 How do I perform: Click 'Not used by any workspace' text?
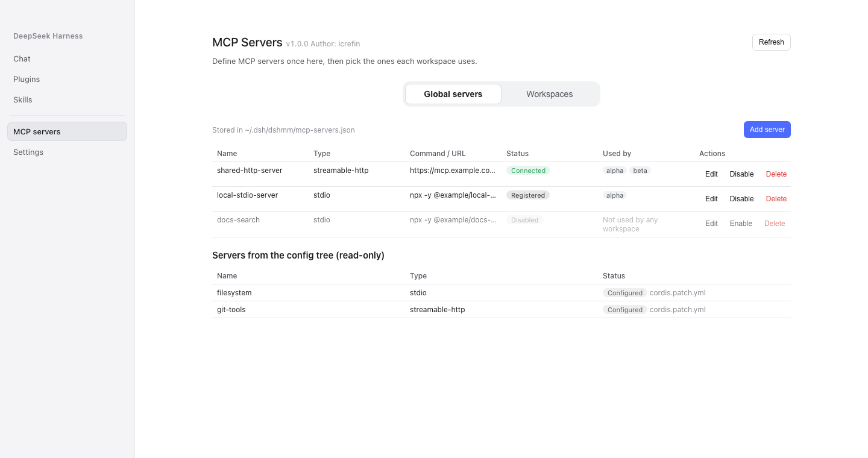pyautogui.click(x=630, y=224)
